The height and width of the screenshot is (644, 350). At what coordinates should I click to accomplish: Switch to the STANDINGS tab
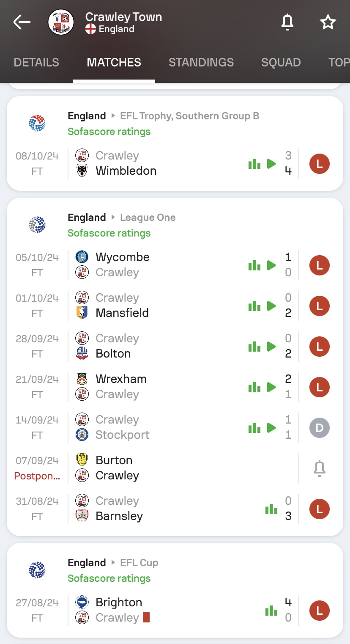[201, 62]
